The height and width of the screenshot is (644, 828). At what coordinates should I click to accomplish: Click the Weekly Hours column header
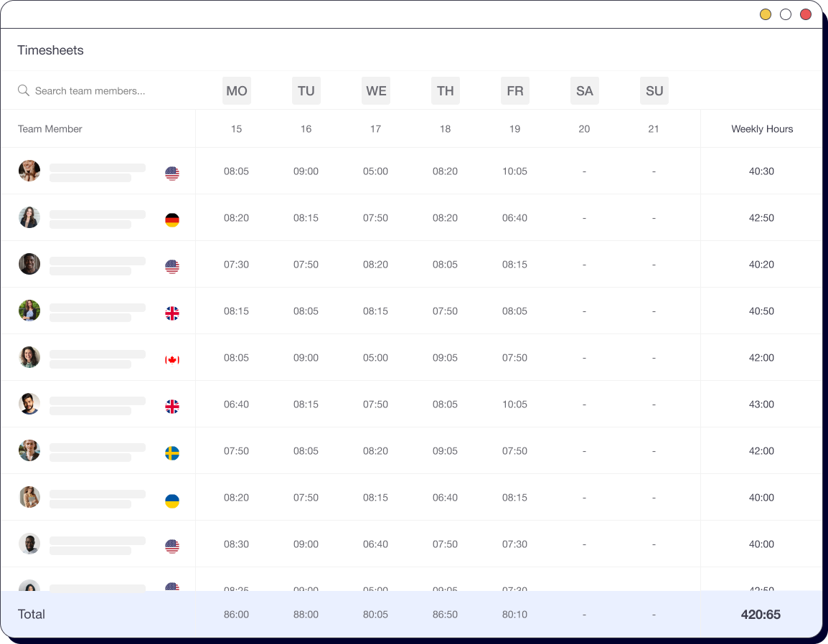[762, 129]
